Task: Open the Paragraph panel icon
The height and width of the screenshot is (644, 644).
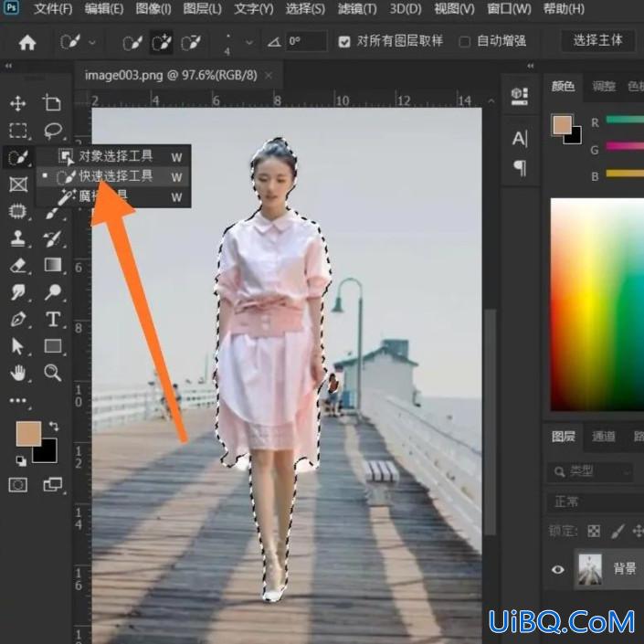Action: click(520, 168)
